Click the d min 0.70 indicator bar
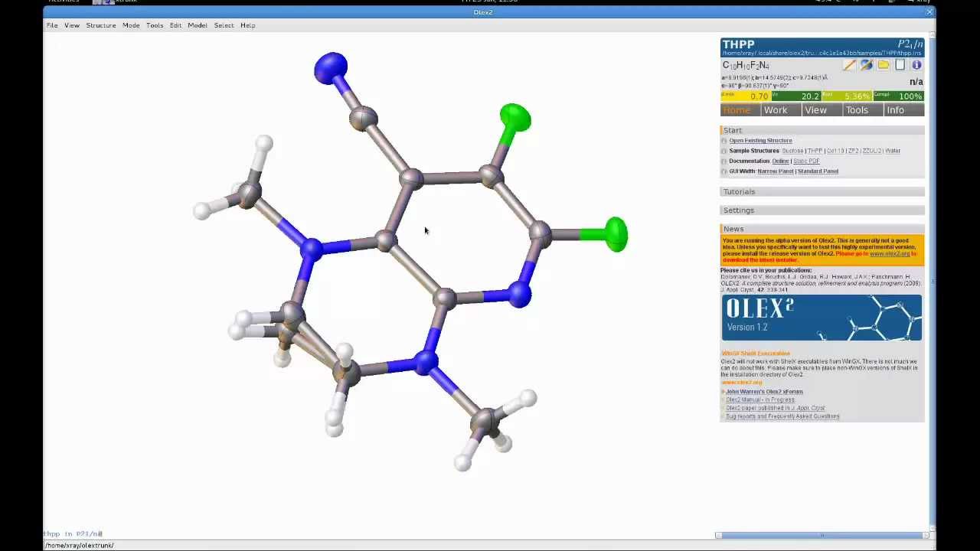The height and width of the screenshot is (551, 980). tap(745, 96)
